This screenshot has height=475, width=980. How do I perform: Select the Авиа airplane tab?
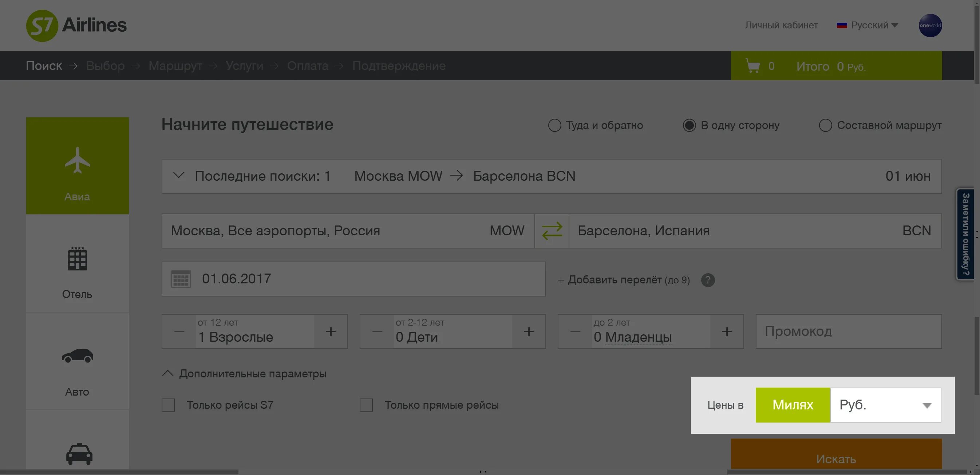coord(77,166)
